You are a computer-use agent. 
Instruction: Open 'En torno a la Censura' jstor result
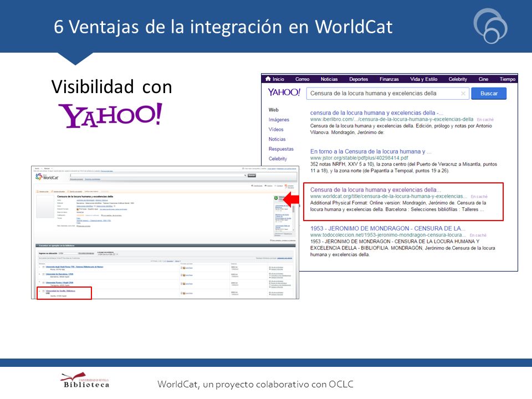point(371,151)
